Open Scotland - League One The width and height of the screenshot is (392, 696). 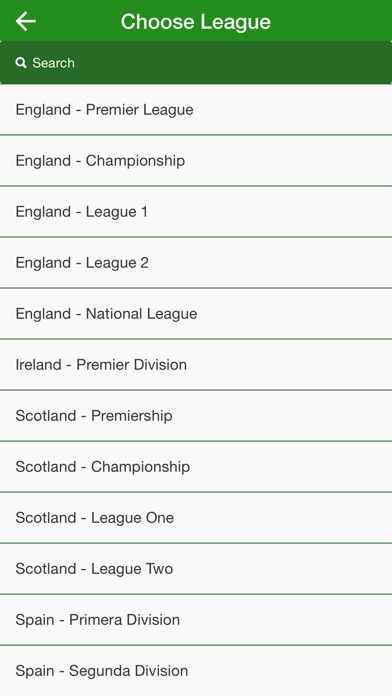(196, 518)
